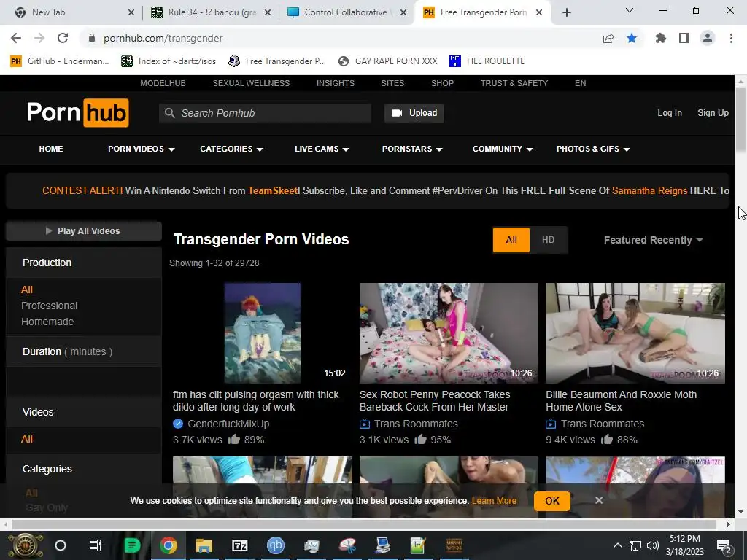Click the Duration (minutes) filter heading
This screenshot has height=560, width=747.
pyautogui.click(x=67, y=351)
